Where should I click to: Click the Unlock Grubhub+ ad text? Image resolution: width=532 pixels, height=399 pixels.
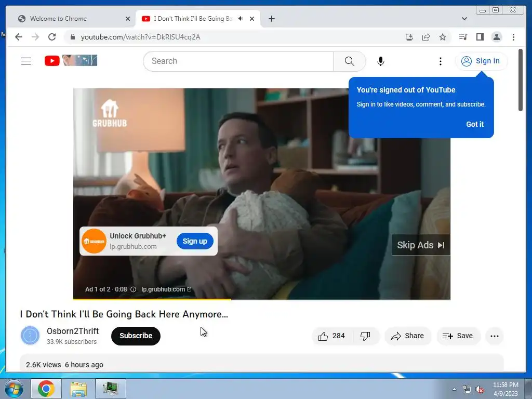coord(138,236)
